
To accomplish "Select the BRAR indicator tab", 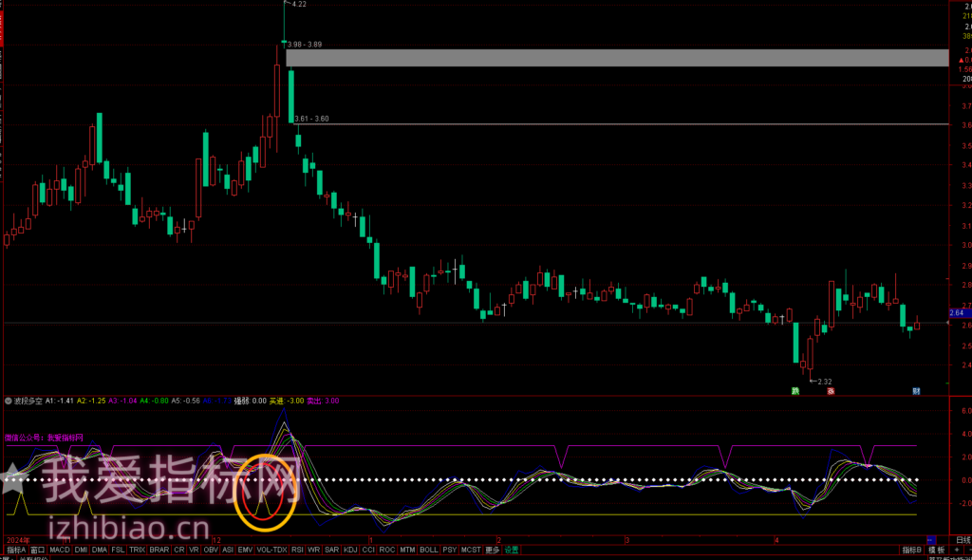I will click(x=159, y=551).
